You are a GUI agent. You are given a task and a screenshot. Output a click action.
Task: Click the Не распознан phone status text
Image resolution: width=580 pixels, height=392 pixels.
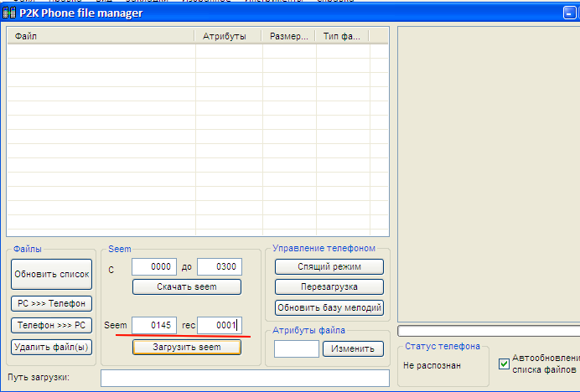pos(432,366)
